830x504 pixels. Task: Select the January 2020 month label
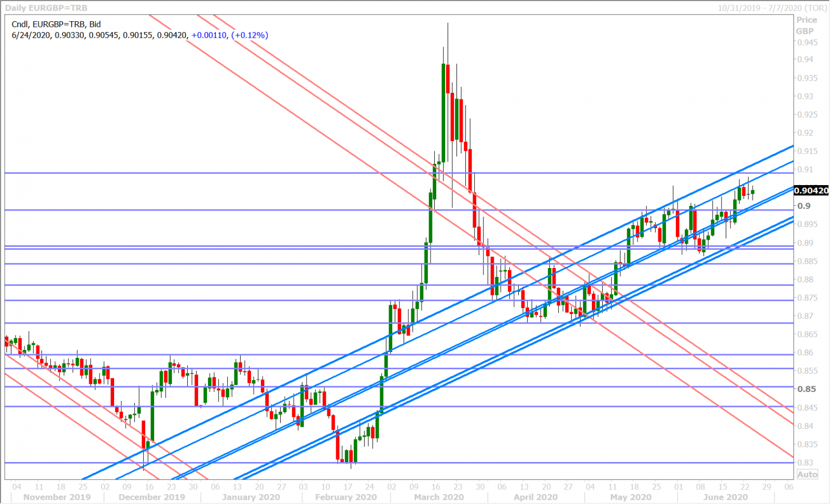[x=251, y=497]
